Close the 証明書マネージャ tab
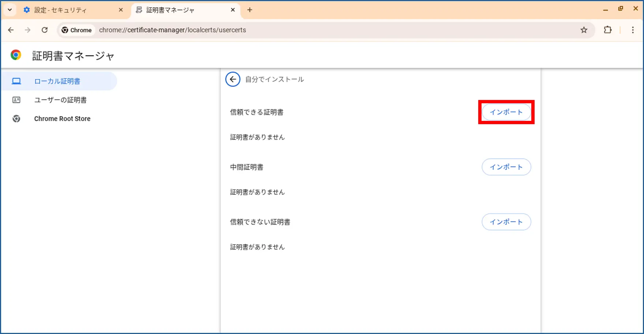This screenshot has width=644, height=334. 233,10
